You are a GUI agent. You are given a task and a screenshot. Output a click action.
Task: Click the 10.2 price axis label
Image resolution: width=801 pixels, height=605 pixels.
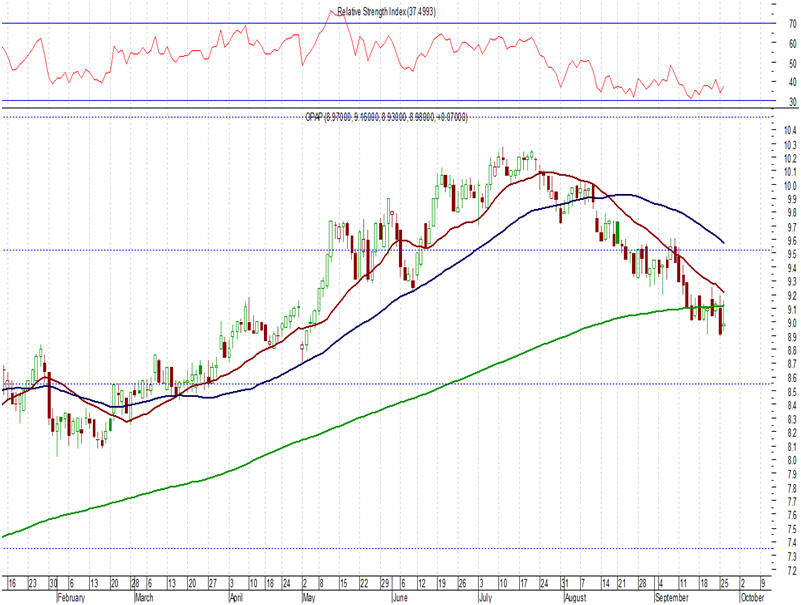click(791, 158)
